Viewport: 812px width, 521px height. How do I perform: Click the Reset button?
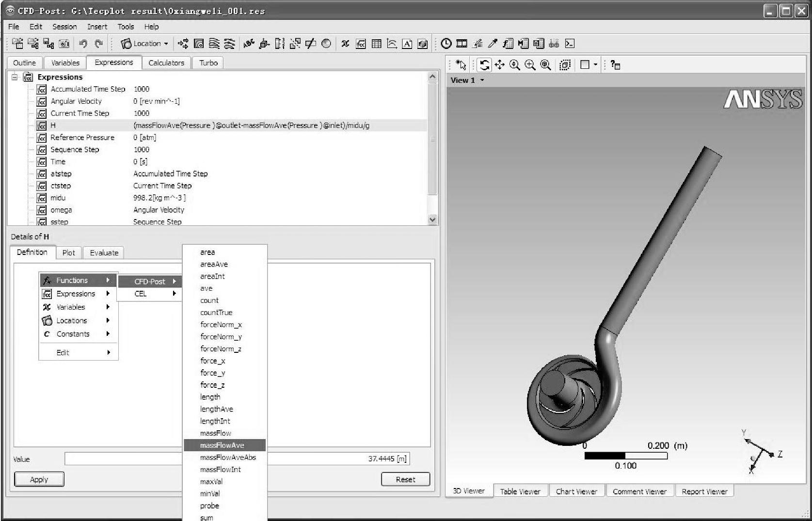coord(405,479)
